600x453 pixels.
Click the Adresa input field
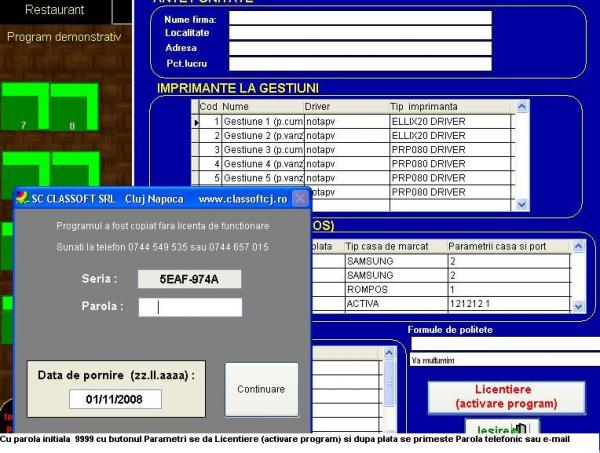coord(360,48)
